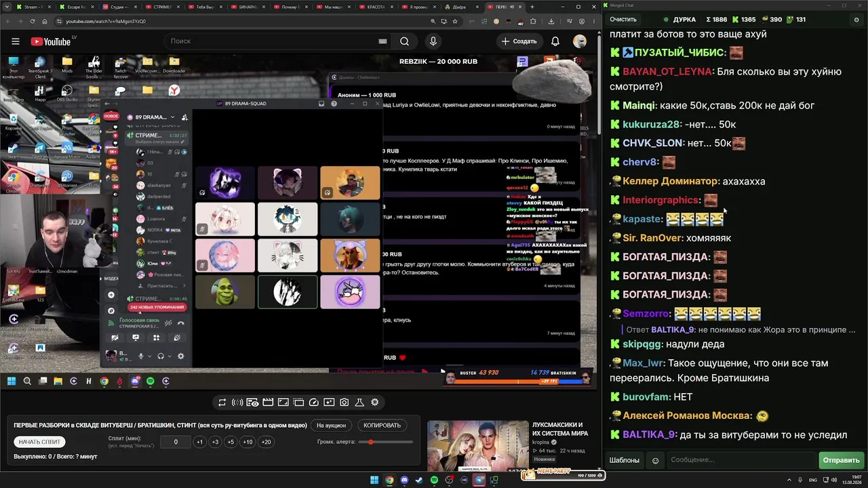Viewport: 868px width, 488px height.
Task: Mute microphone in Discord user panel
Action: coord(141,356)
